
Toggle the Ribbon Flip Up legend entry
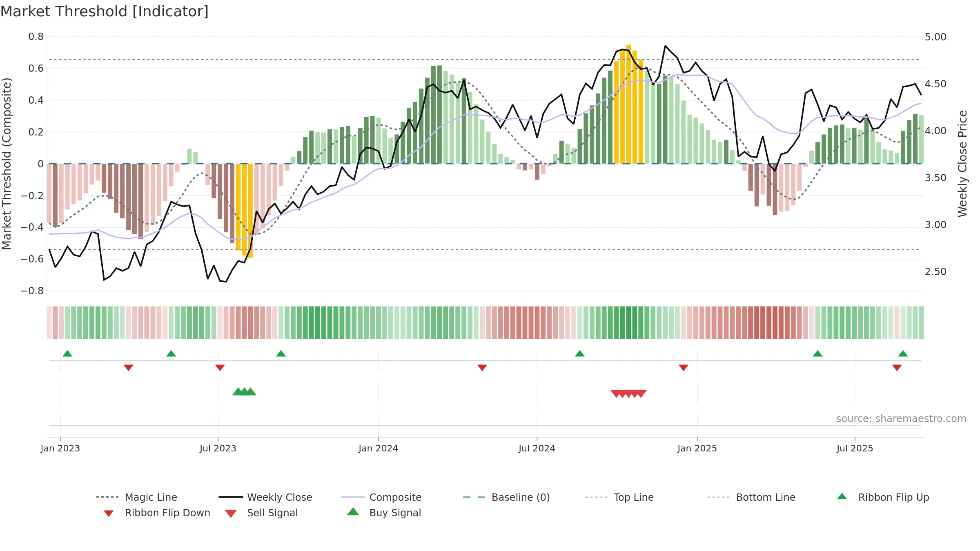tap(883, 497)
